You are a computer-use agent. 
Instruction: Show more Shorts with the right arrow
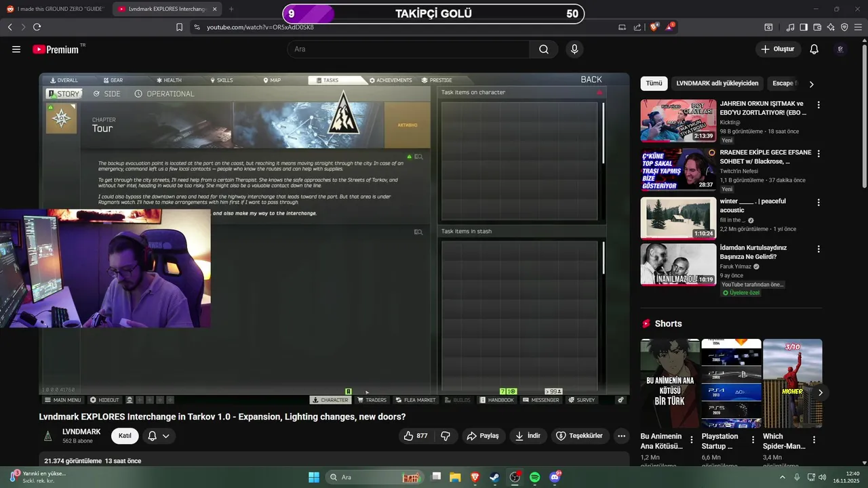(x=821, y=392)
